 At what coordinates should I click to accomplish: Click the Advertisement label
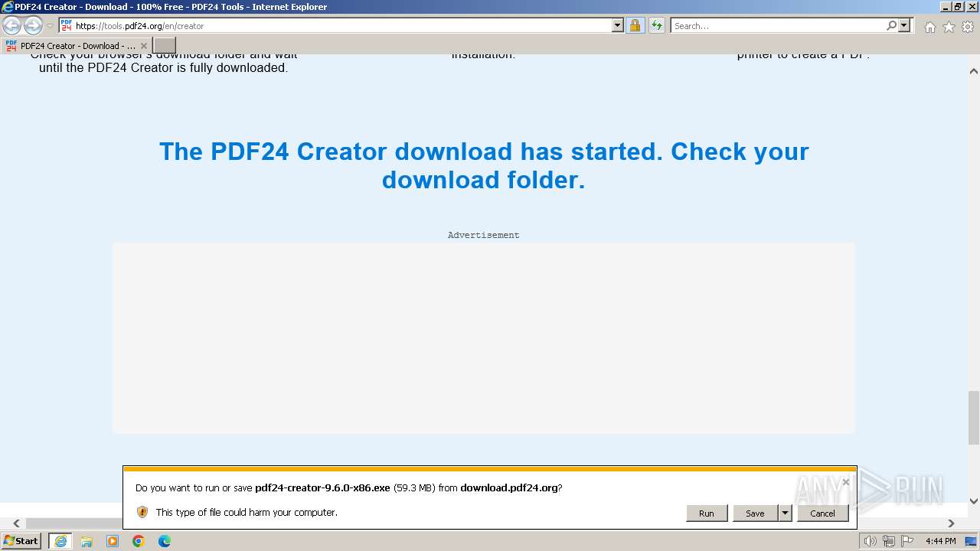[x=484, y=235]
